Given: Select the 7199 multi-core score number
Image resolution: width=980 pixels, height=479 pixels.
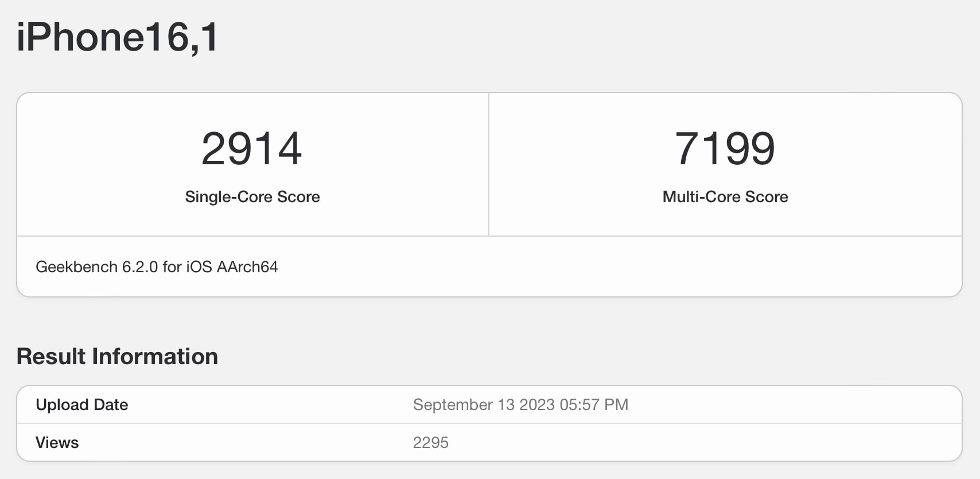Looking at the screenshot, I should coord(725,149).
